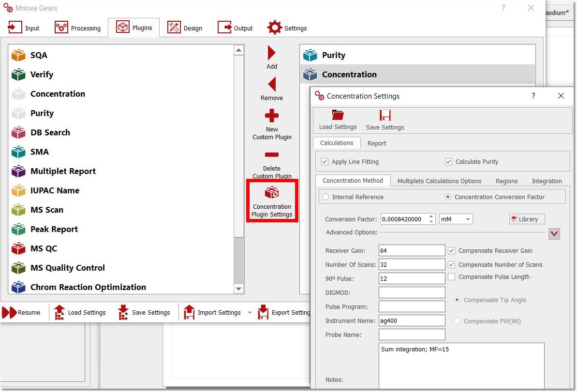
Task: Click New Custom Plugin plus icon
Action: click(x=272, y=116)
